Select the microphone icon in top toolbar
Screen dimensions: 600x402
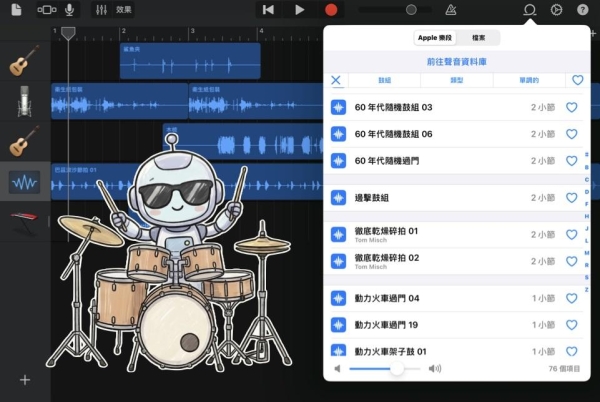pyautogui.click(x=69, y=10)
